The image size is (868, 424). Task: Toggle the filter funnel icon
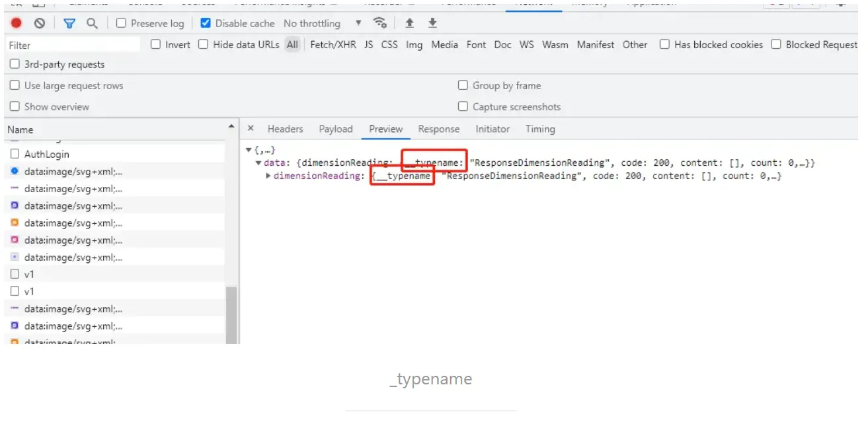tap(69, 23)
